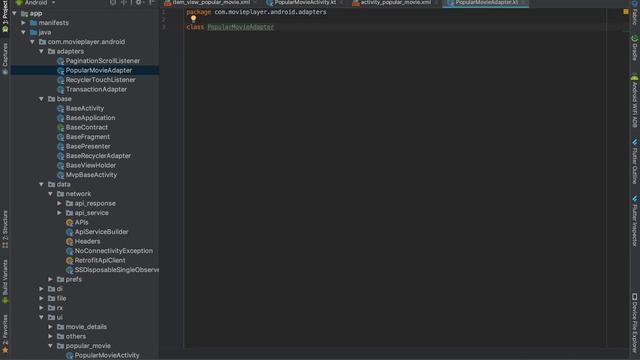Image resolution: width=640 pixels, height=360 pixels.
Task: Open PopularMovieActivity in popular_movie package
Action: coord(103,356)
